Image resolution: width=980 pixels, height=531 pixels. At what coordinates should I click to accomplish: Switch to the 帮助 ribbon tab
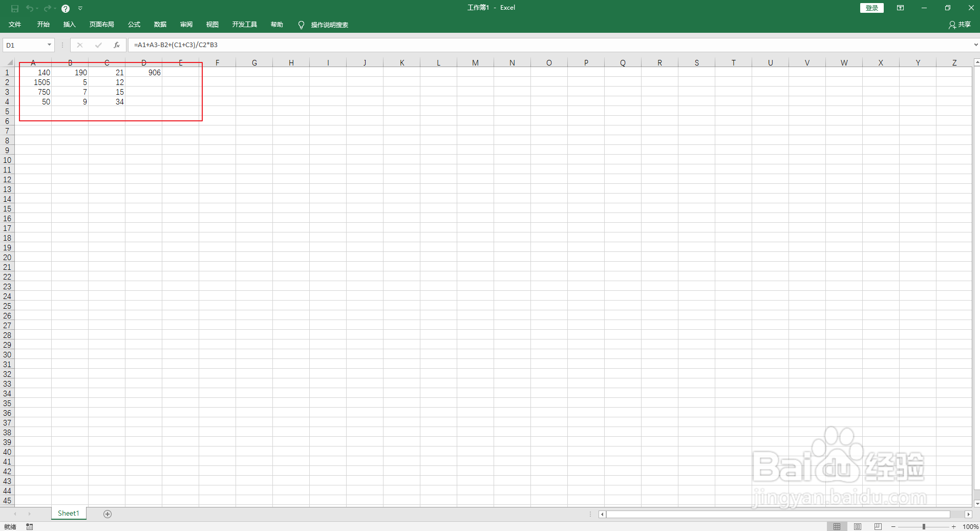pos(277,25)
